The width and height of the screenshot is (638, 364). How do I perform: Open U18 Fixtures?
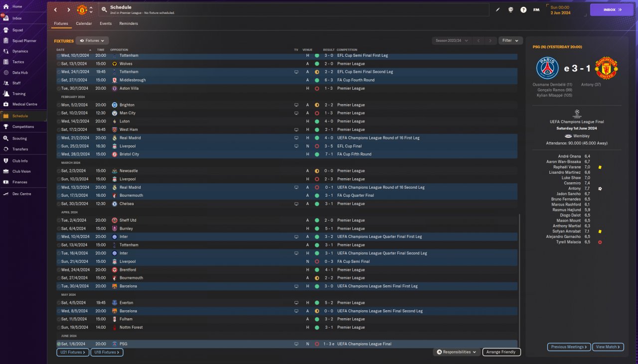coord(107,352)
